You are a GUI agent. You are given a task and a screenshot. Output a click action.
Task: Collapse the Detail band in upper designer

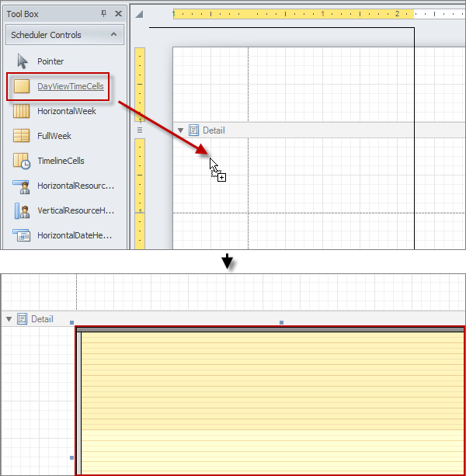[181, 130]
